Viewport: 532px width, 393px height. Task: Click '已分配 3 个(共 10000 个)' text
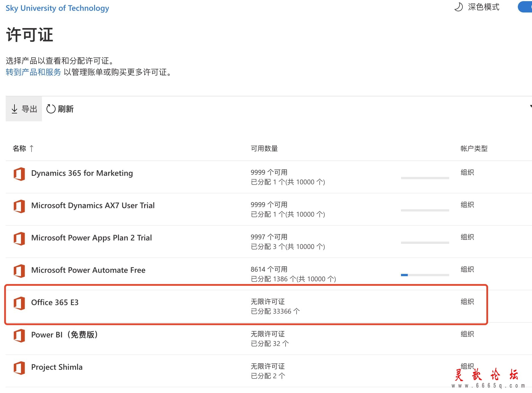(288, 246)
